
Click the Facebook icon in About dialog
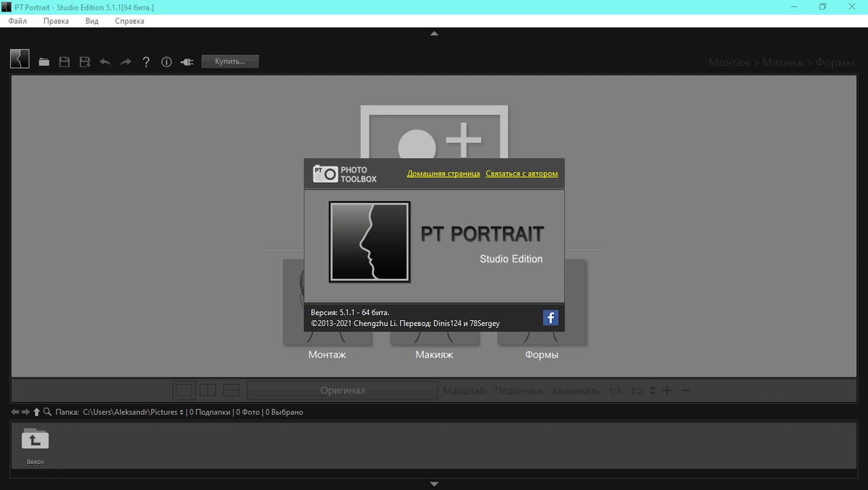point(550,317)
